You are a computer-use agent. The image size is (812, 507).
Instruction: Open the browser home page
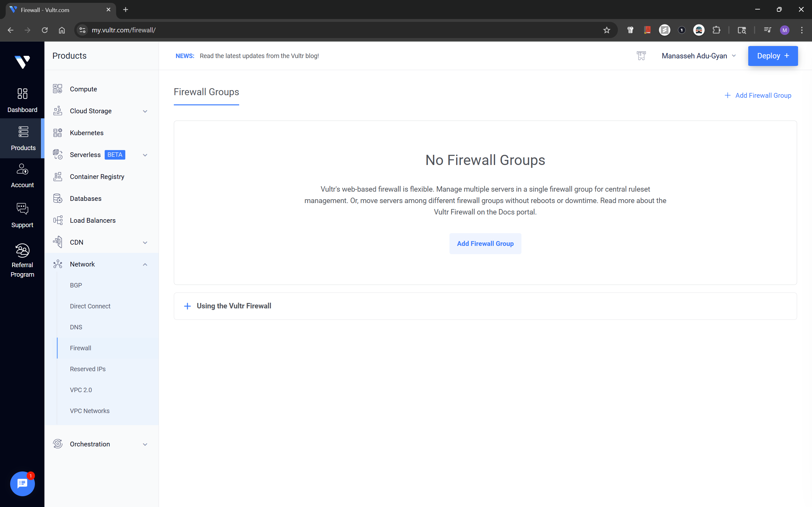(x=62, y=30)
